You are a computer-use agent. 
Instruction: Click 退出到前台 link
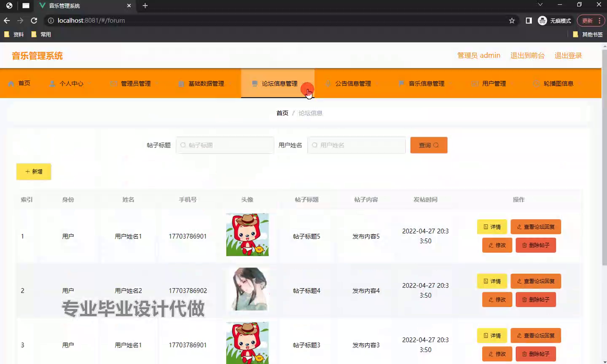click(x=527, y=56)
